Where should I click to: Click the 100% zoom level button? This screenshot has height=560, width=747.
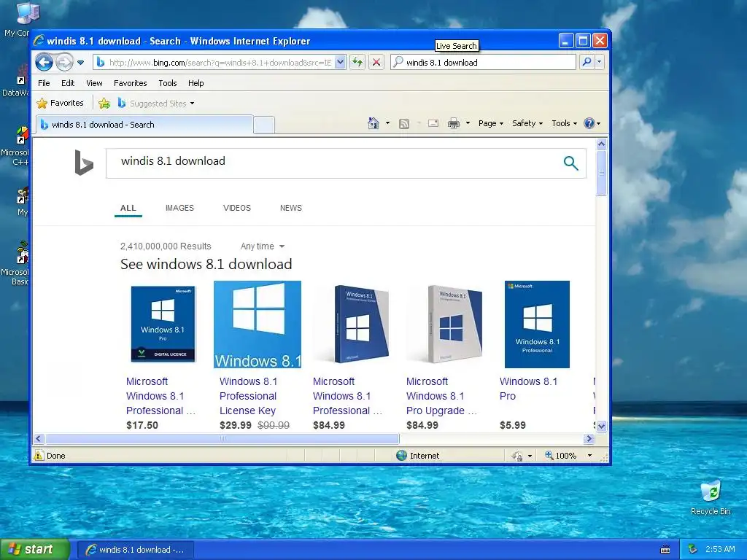pos(561,456)
